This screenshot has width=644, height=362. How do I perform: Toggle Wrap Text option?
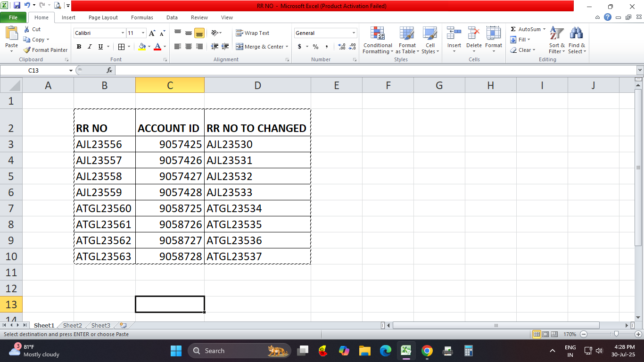[253, 33]
